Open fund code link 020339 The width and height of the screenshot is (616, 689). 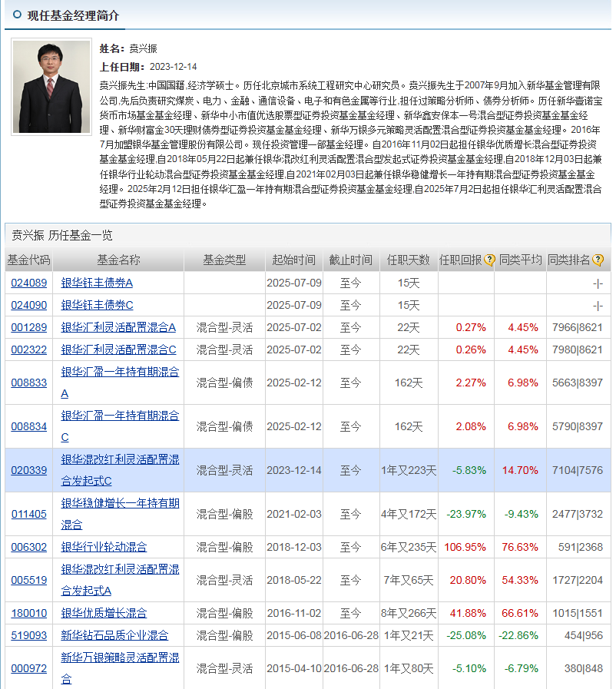tap(29, 471)
